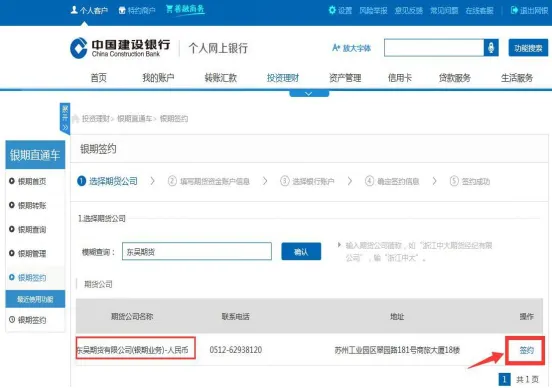
Task: Open 生活服务 menu
Action: [x=517, y=77]
